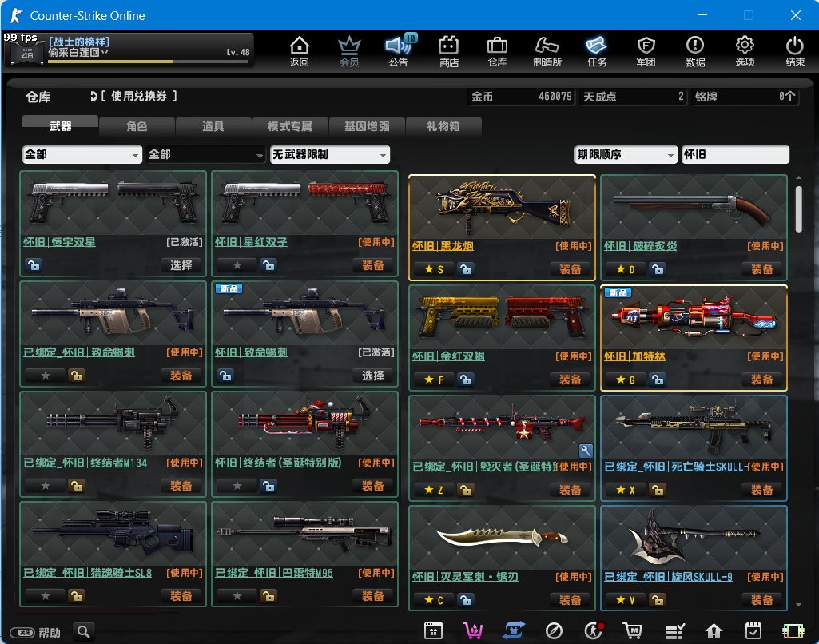
Task: Toggle the 帮助 help switch
Action: click(22, 633)
